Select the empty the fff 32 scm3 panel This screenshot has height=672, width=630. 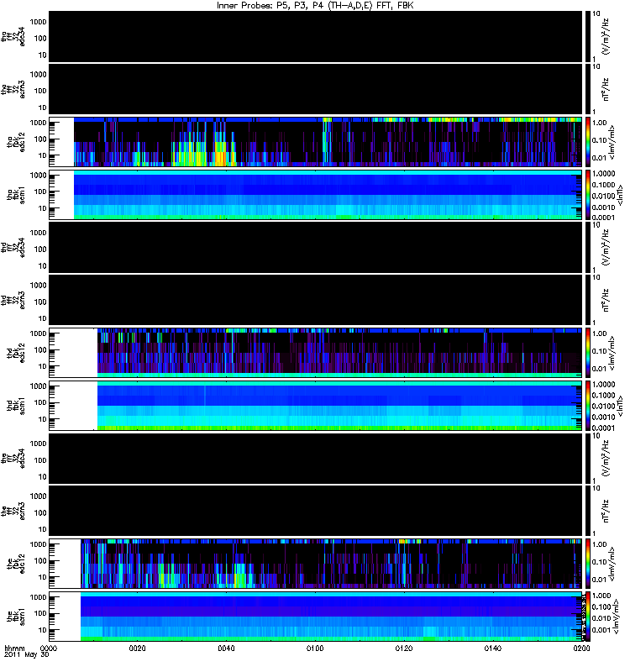coord(315,511)
